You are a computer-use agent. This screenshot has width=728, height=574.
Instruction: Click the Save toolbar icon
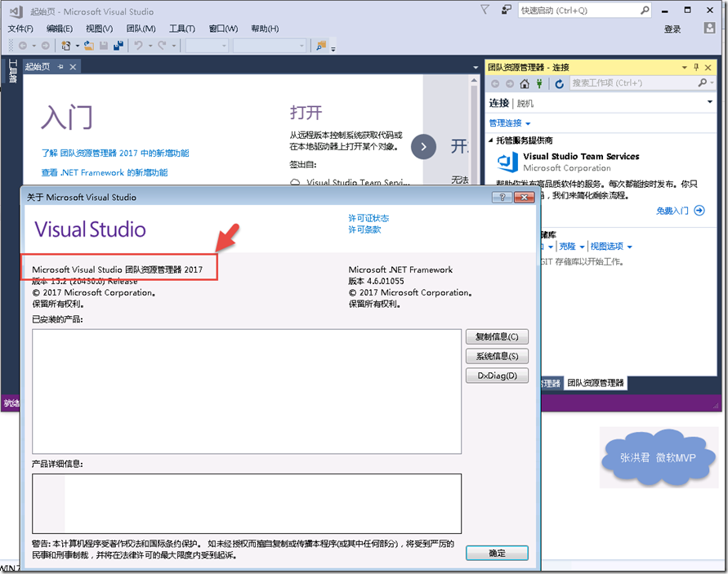[x=104, y=46]
